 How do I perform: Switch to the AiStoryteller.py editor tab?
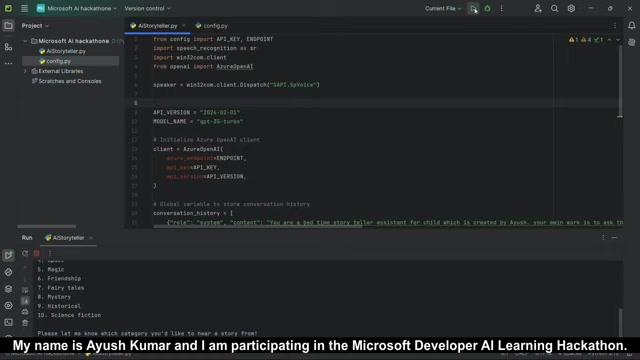(157, 26)
